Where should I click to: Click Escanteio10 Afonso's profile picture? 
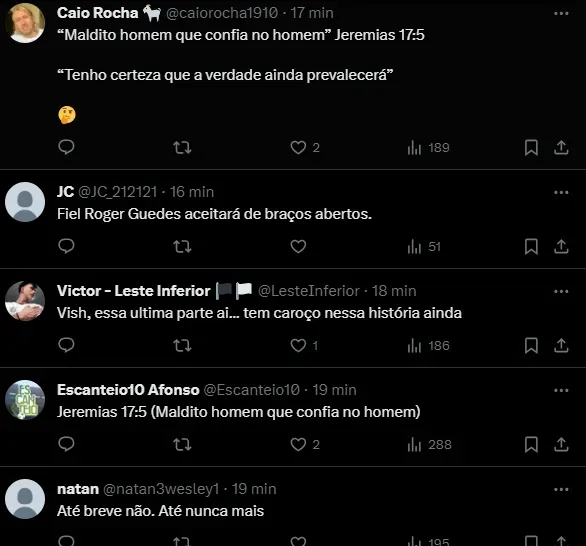coord(25,400)
